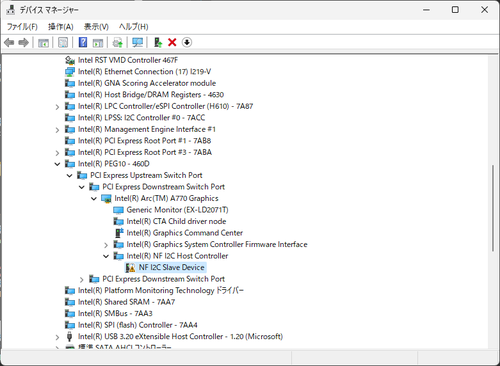
Task: Collapse the Intel(R) PEG10 - 460D node
Action: pyautogui.click(x=57, y=164)
